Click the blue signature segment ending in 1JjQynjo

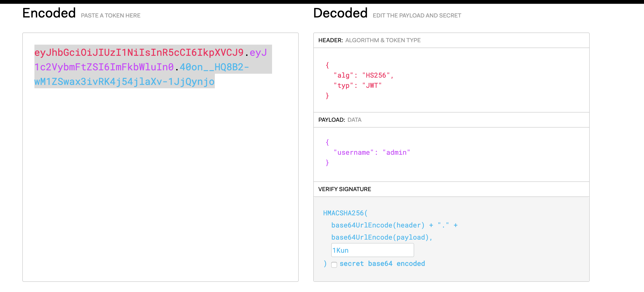click(x=124, y=81)
